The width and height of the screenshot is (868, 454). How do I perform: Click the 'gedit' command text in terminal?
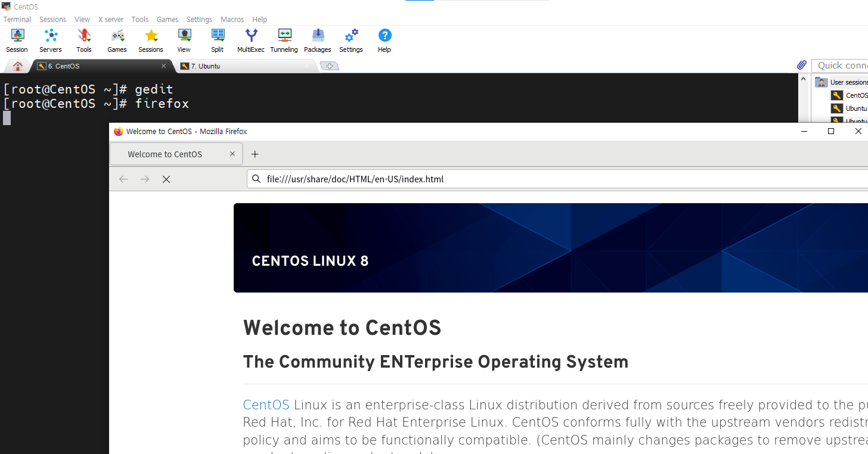tap(154, 89)
